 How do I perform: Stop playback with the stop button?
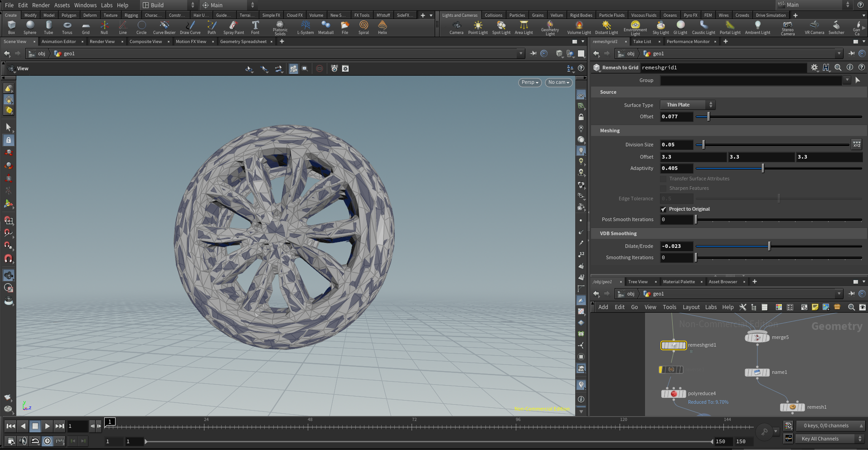coord(35,426)
